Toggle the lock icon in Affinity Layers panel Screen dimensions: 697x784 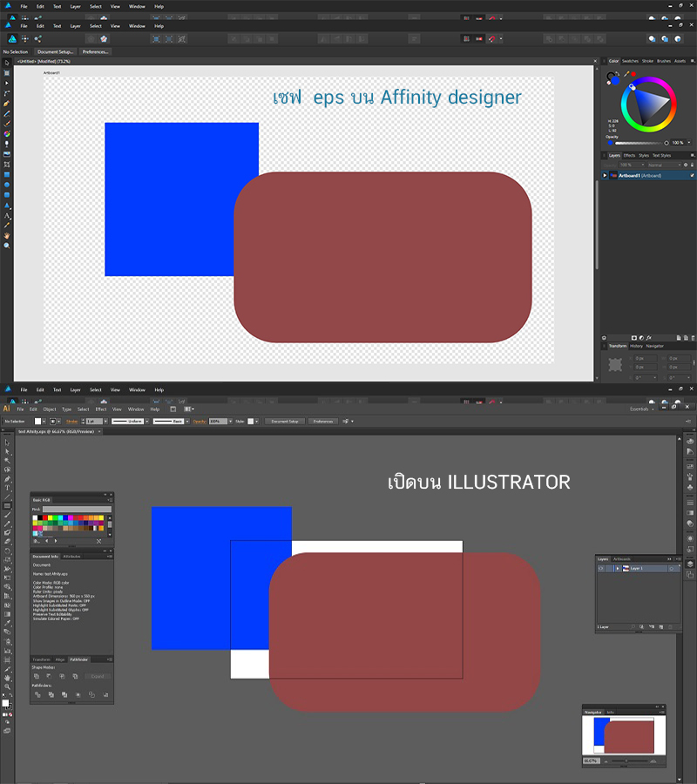click(692, 165)
